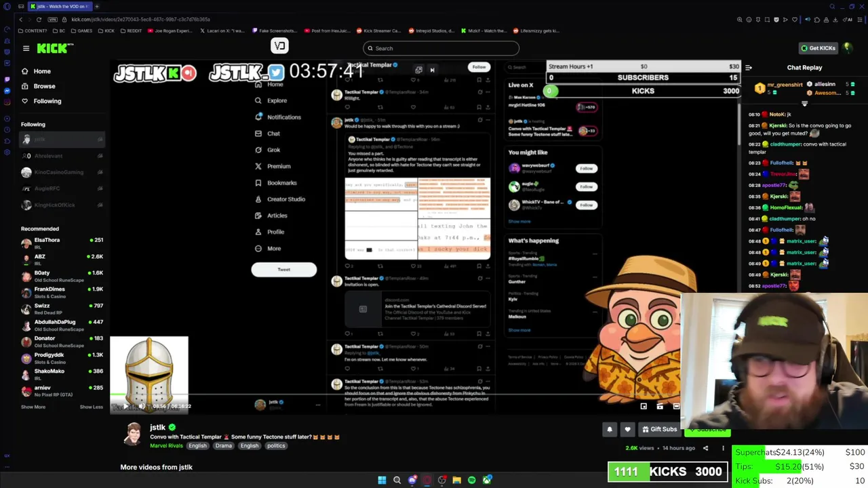
Task: Open Windows Start menu
Action: coord(382,480)
